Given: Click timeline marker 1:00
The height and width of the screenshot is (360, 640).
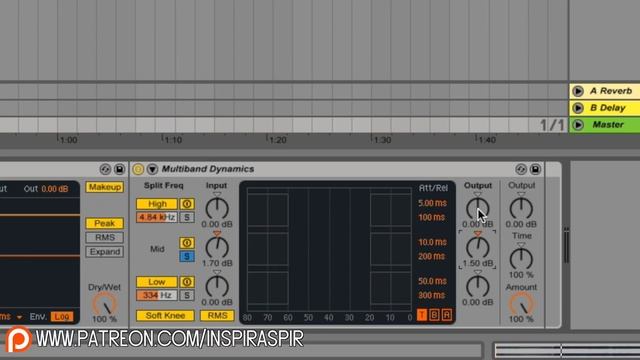Looking at the screenshot, I should [x=68, y=140].
